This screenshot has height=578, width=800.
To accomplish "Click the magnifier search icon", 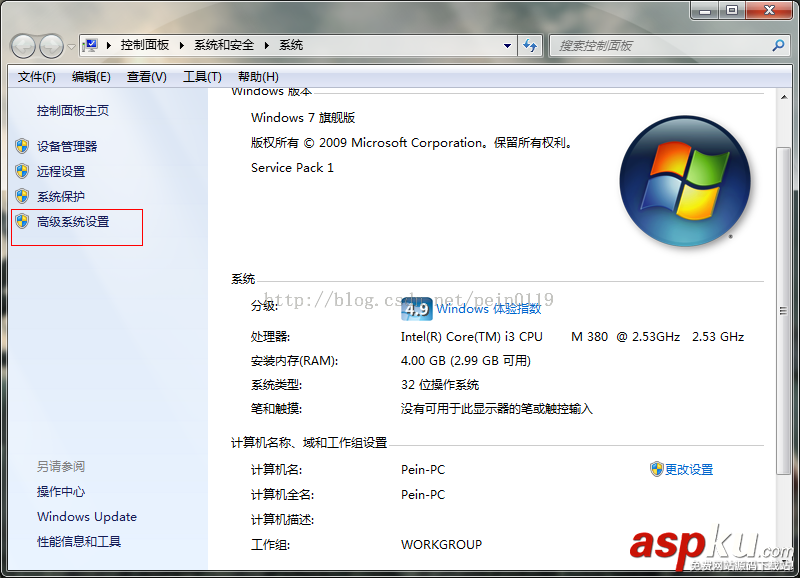I will 778,46.
